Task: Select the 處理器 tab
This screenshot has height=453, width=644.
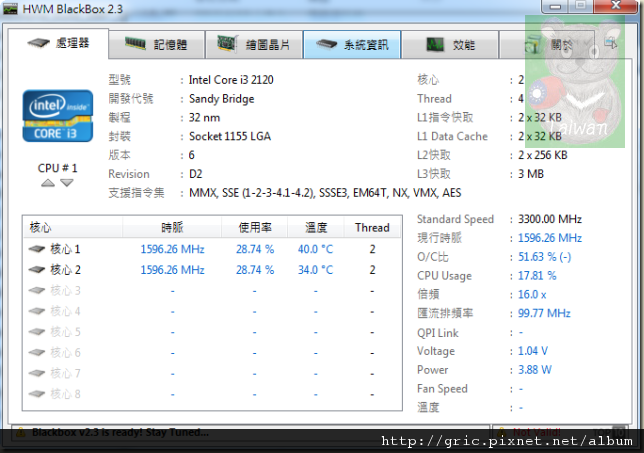Action: coord(58,43)
